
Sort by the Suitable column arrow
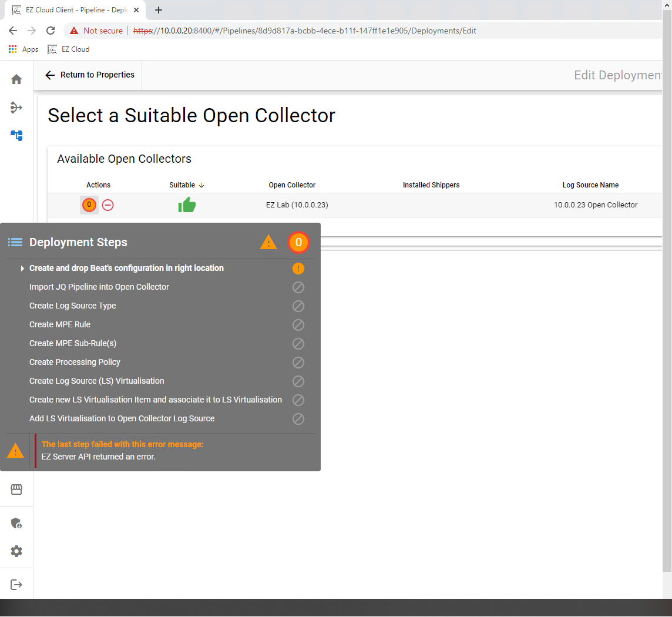click(201, 185)
